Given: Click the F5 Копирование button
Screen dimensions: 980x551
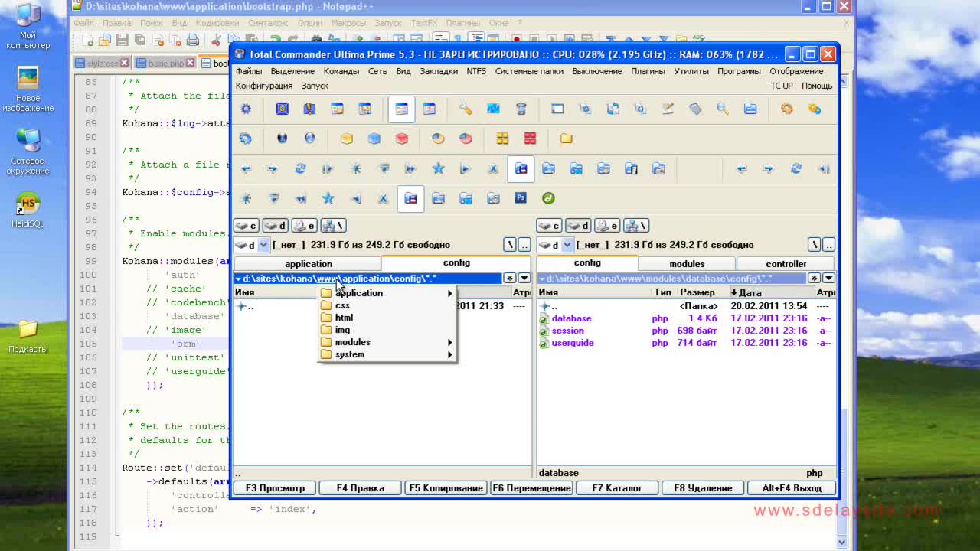Looking at the screenshot, I should 446,488.
